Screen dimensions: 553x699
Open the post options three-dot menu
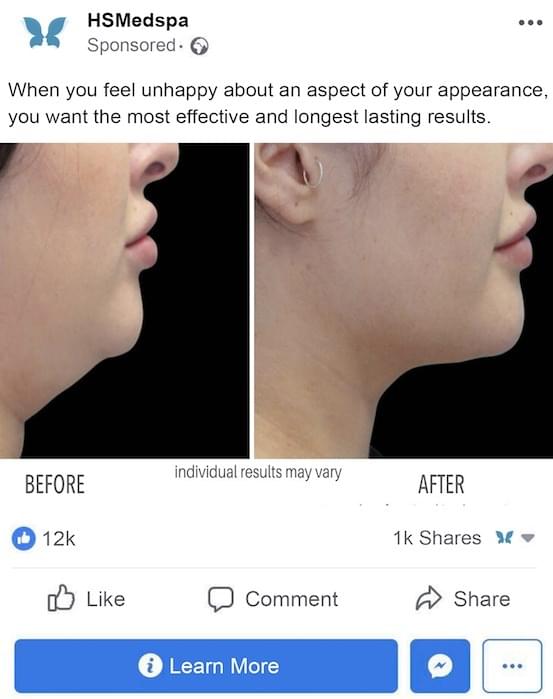530,22
